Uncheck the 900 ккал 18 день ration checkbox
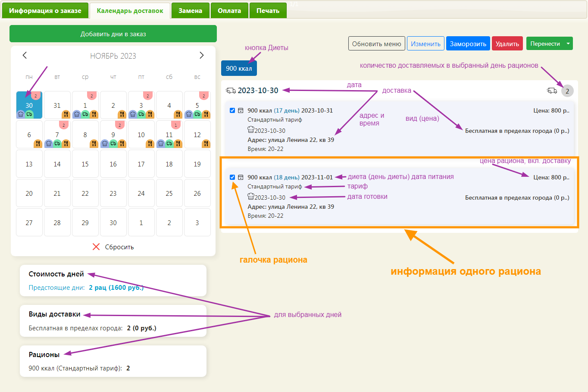Viewport: 588px width, 392px height. pos(232,177)
